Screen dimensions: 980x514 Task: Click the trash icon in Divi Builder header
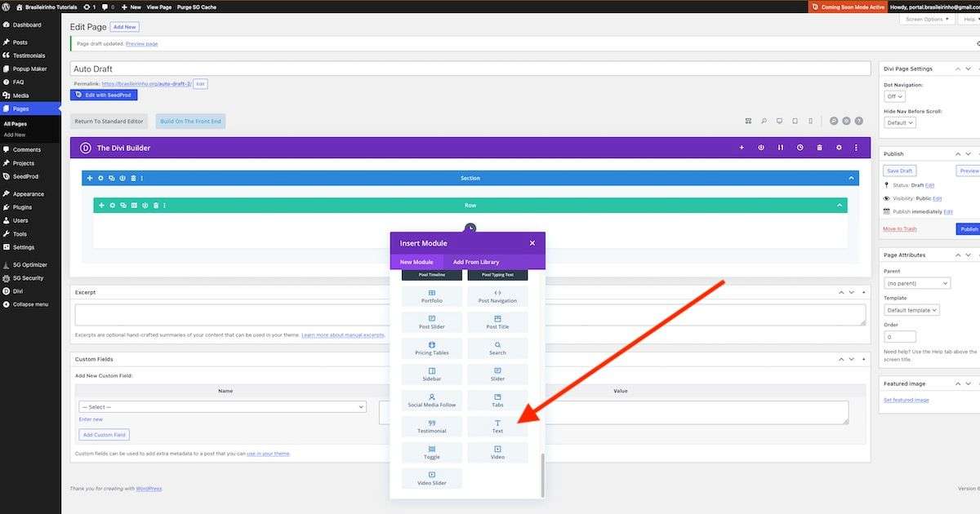[x=819, y=148]
